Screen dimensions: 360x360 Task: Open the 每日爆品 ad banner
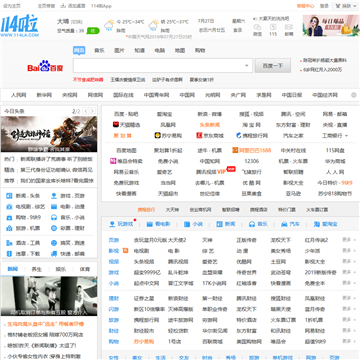[x=331, y=26]
